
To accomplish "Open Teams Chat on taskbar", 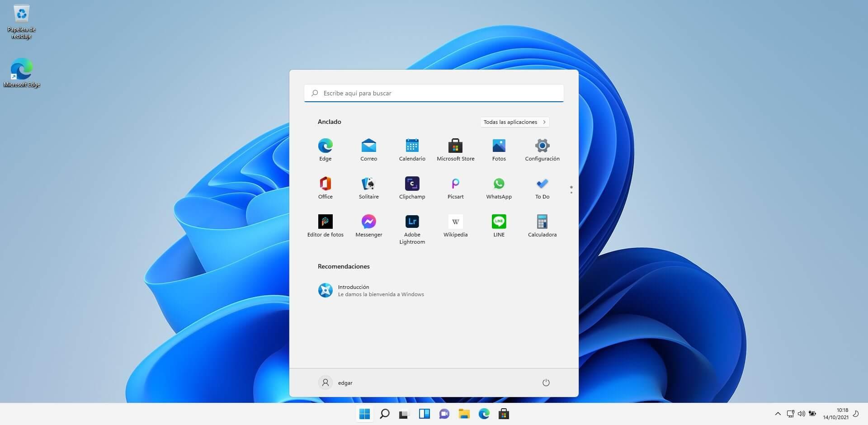I will coord(444,414).
